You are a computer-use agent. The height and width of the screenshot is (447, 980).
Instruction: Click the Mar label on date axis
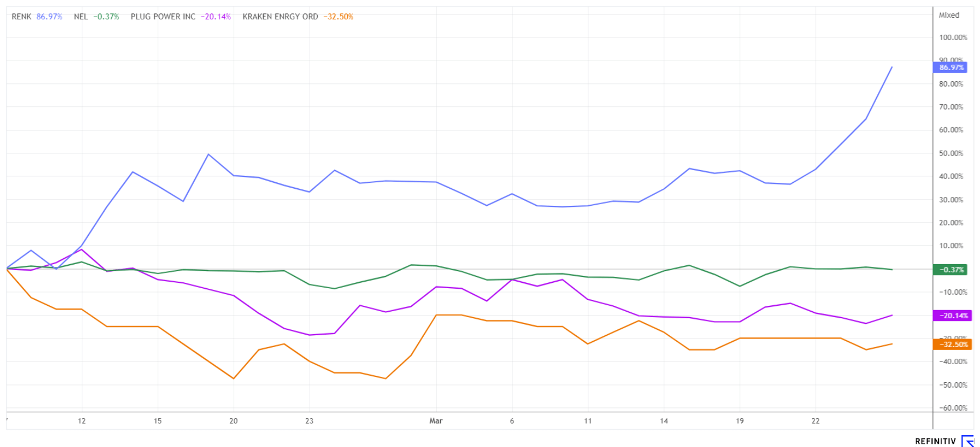(435, 421)
